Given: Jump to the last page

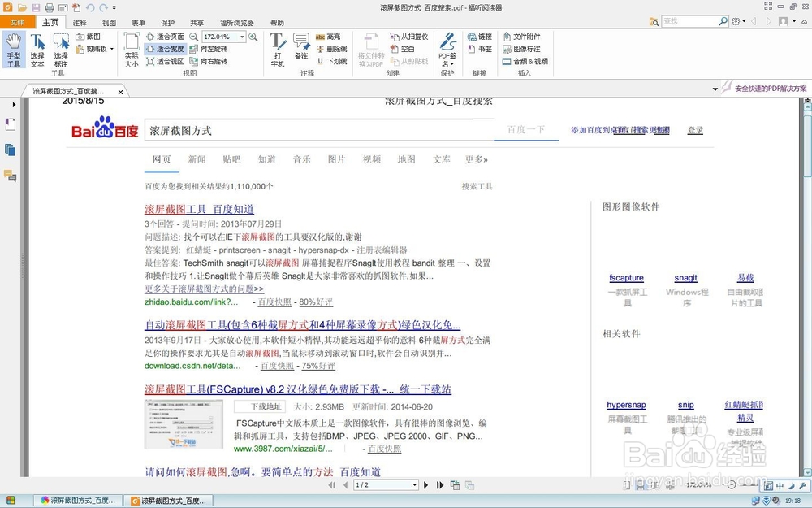Looking at the screenshot, I should click(x=439, y=485).
